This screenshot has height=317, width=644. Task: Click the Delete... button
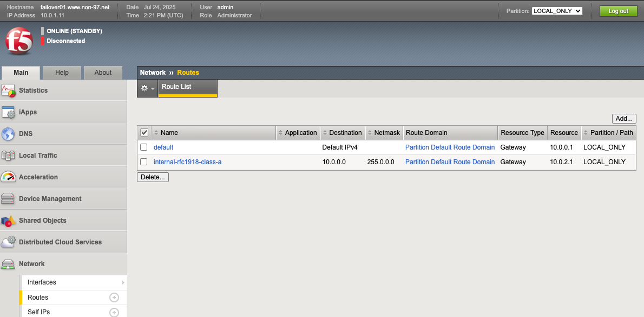coord(153,177)
